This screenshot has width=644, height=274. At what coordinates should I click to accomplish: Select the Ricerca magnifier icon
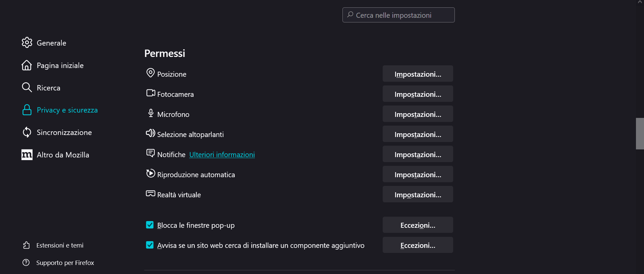pos(27,87)
